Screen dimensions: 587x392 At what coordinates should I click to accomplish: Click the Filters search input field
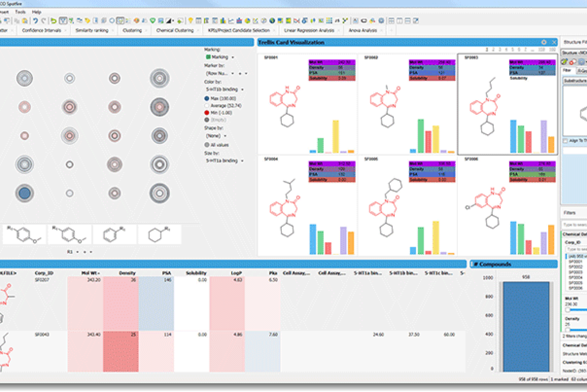pos(574,224)
